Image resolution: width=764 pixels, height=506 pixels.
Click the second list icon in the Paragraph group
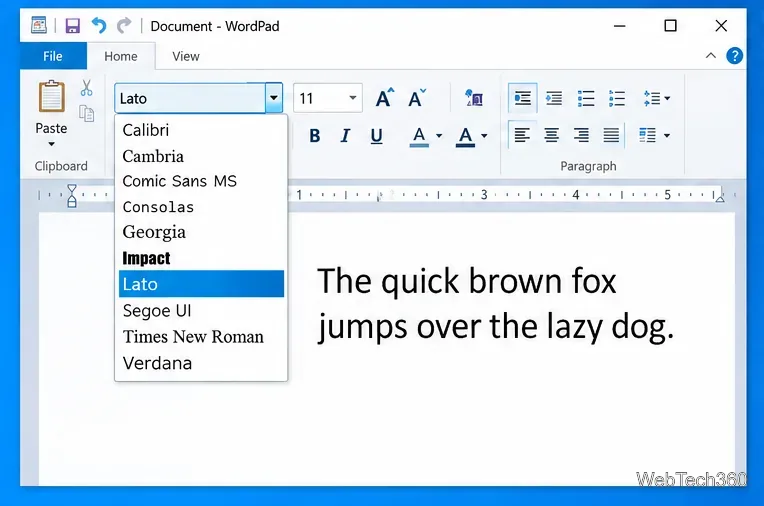pyautogui.click(x=617, y=98)
